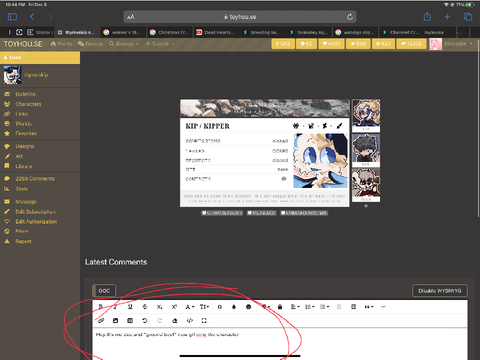Viewport: 480px width, 360px height.
Task: Toggle the OOC button above the editor
Action: tap(104, 291)
